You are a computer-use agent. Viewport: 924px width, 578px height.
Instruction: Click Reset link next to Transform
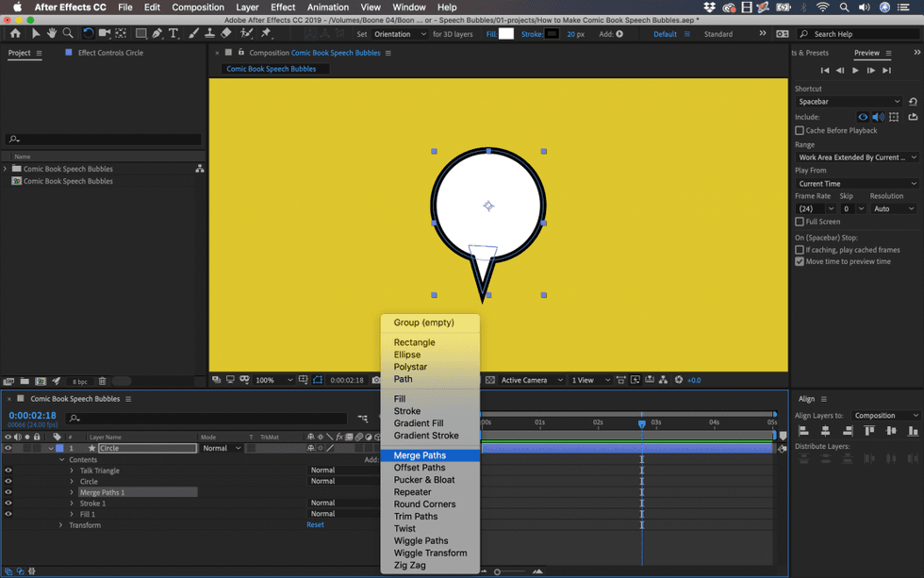pos(315,525)
